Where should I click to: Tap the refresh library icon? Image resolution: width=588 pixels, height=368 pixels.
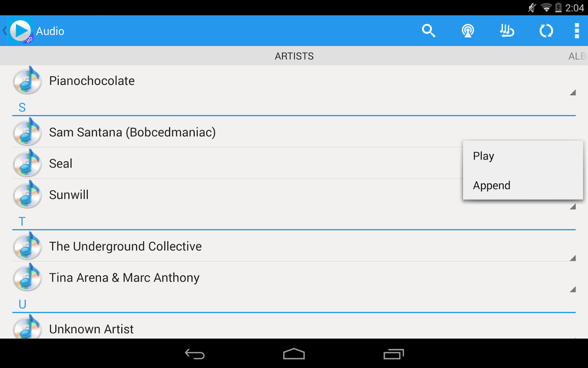click(546, 31)
